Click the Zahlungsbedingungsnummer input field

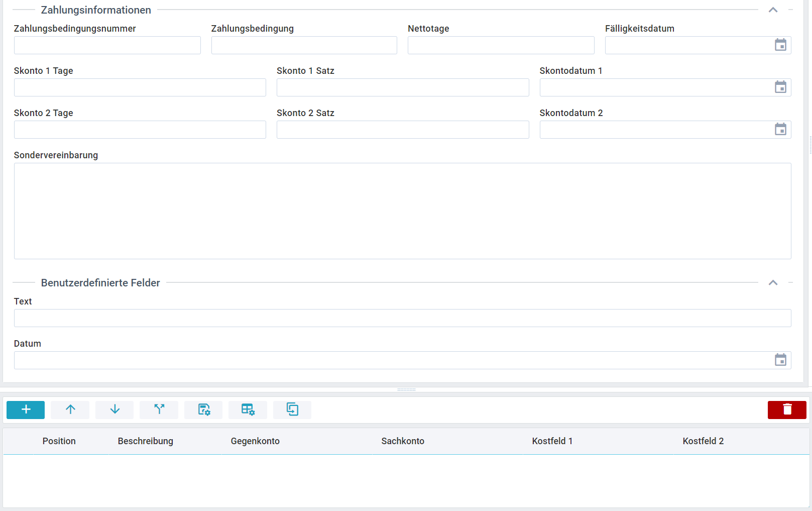107,45
